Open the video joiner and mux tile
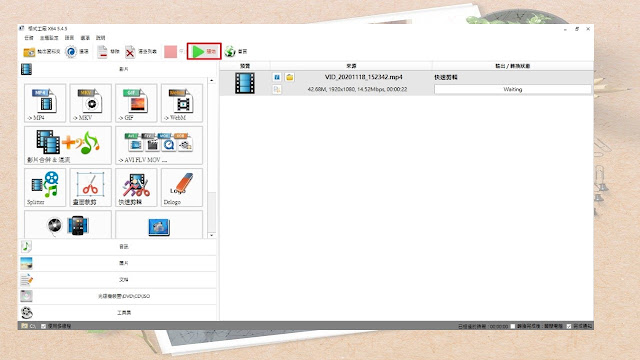The width and height of the screenshot is (640, 360). 68,145
